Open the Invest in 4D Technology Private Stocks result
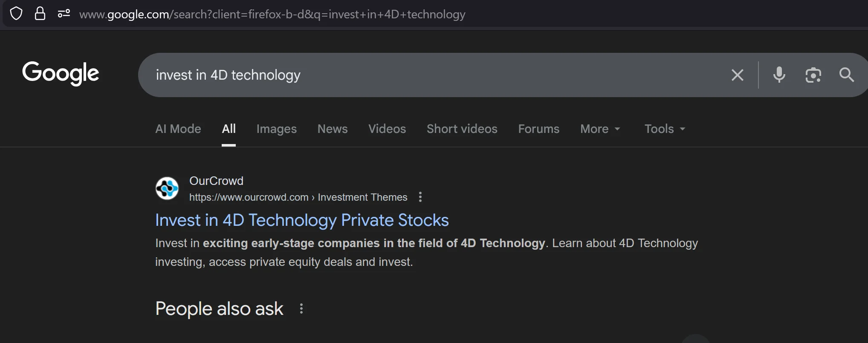 pos(302,220)
